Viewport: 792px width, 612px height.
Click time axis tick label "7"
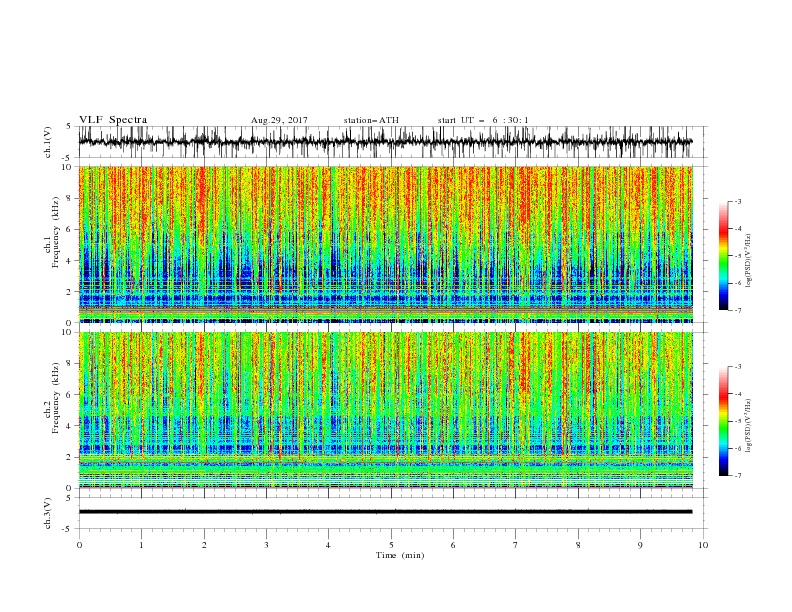516,545
